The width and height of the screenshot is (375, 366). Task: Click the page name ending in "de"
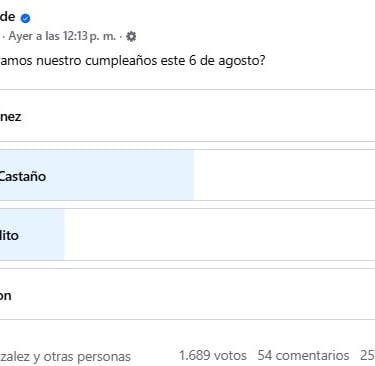tap(7, 16)
